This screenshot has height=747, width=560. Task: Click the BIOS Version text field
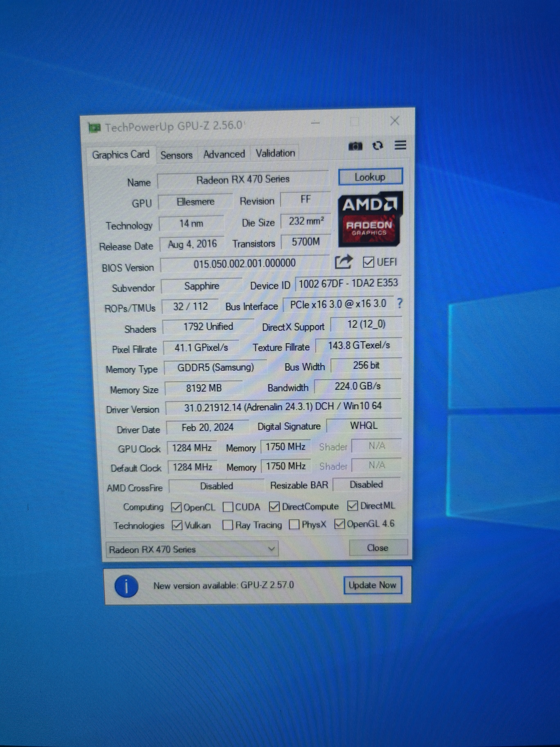click(244, 264)
